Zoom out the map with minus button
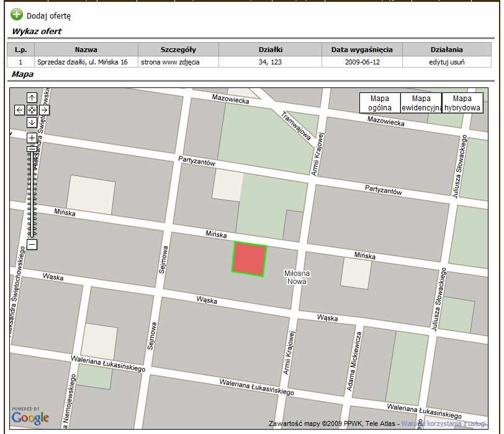 click(32, 245)
